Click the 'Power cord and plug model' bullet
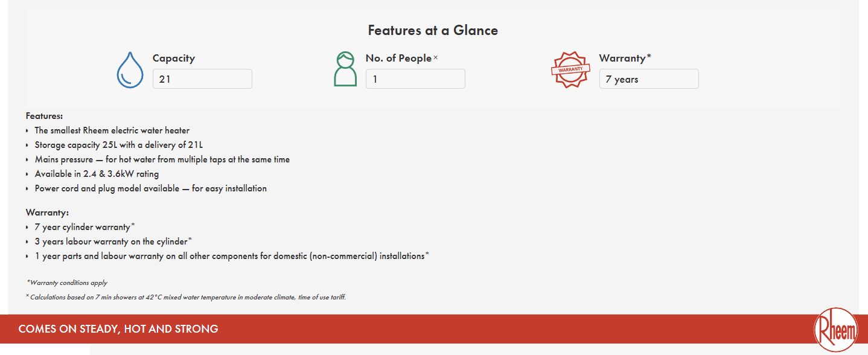This screenshot has height=355, width=868. point(151,188)
